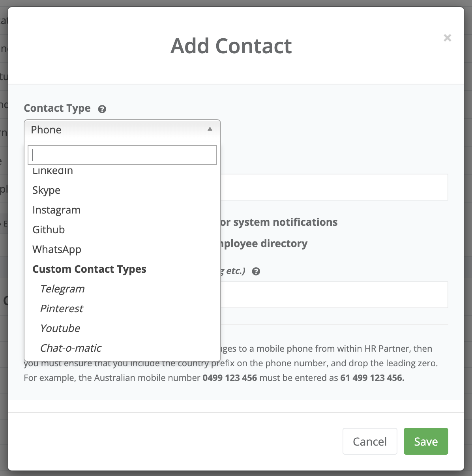Click the dropdown search field
The height and width of the screenshot is (476, 472).
tap(122, 155)
